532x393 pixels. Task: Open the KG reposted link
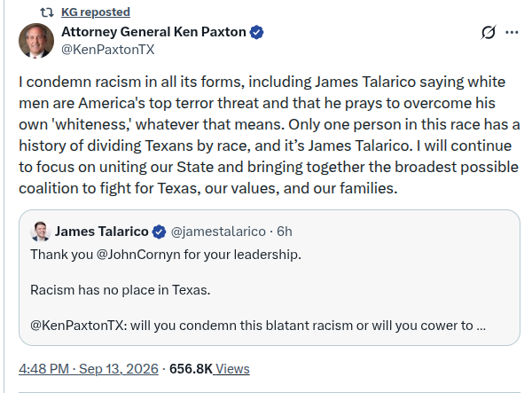96,12
